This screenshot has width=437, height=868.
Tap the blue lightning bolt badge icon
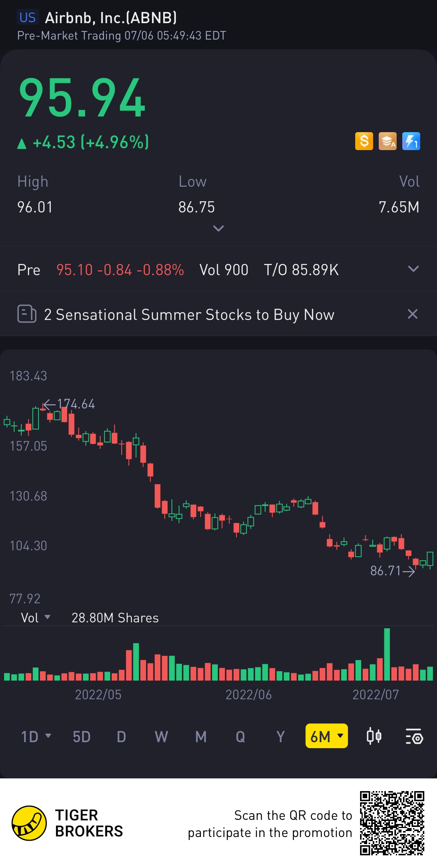click(x=411, y=141)
